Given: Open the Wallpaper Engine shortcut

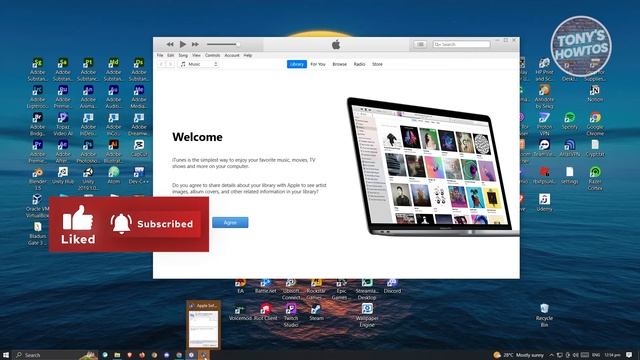Looking at the screenshot, I should coord(367,315).
